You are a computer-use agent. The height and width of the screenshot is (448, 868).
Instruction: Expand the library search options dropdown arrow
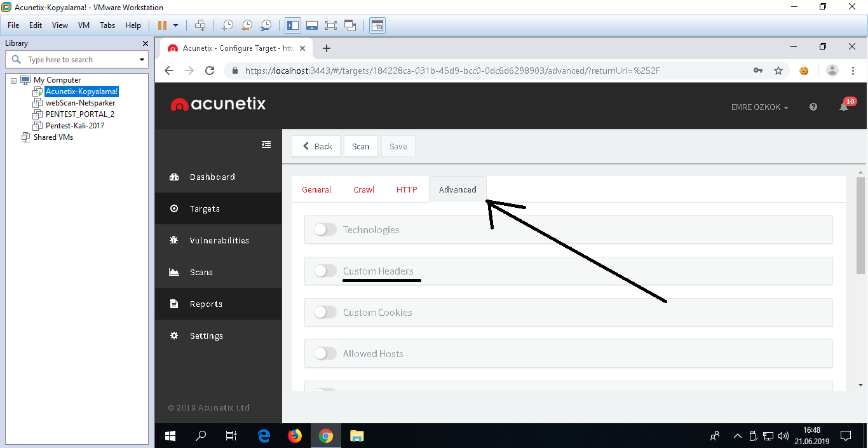(x=142, y=60)
